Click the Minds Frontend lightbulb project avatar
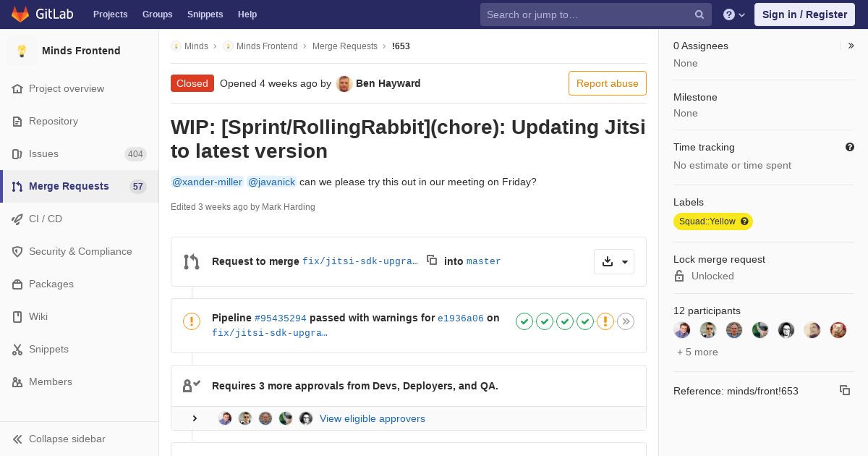This screenshot has width=868, height=456. 22,51
